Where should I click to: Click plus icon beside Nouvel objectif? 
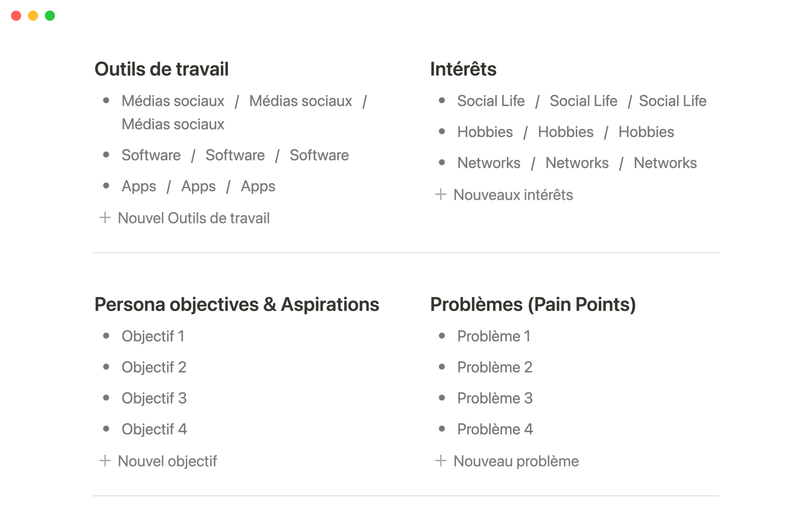click(x=105, y=461)
